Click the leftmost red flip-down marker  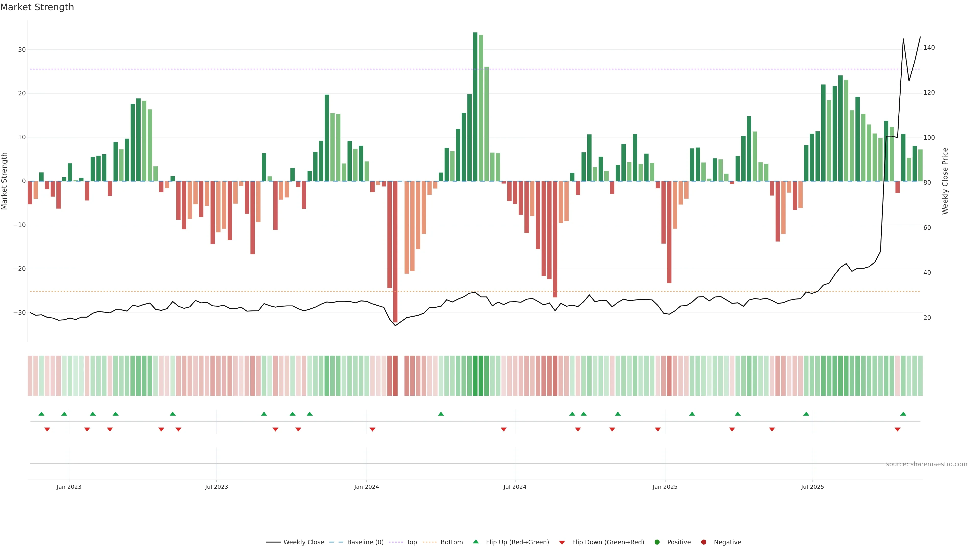47,429
